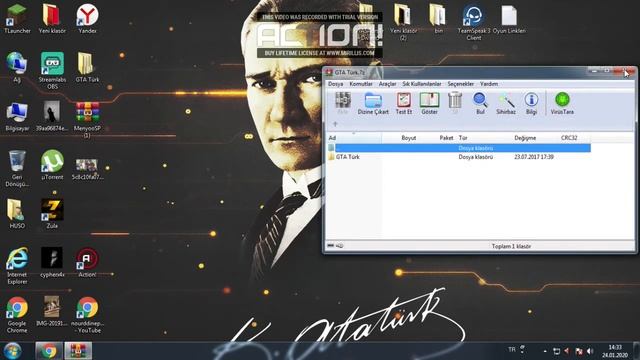Select the highlighted parent folder row

459,148
